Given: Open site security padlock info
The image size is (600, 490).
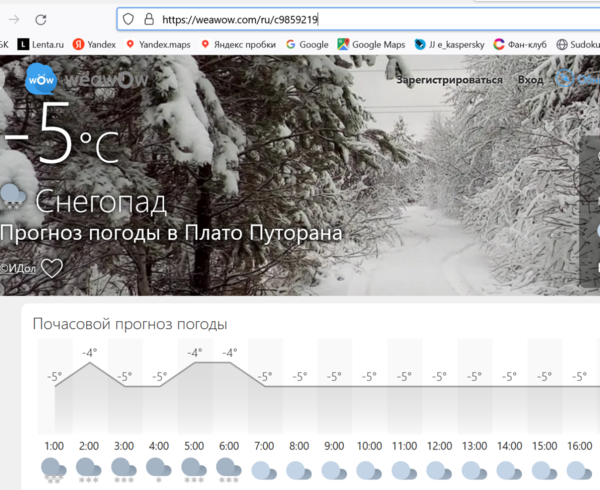Looking at the screenshot, I should tap(148, 19).
